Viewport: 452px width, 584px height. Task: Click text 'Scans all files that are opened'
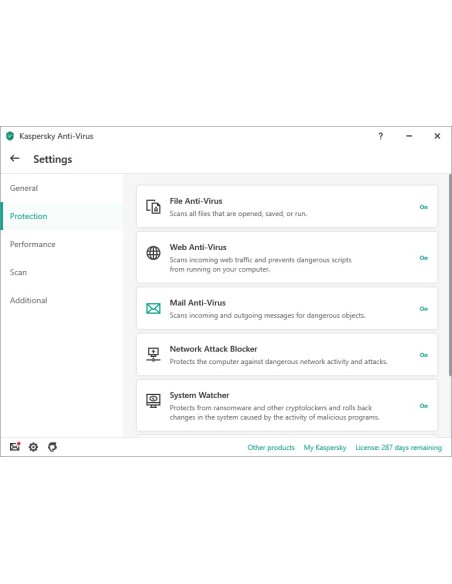coord(238,214)
